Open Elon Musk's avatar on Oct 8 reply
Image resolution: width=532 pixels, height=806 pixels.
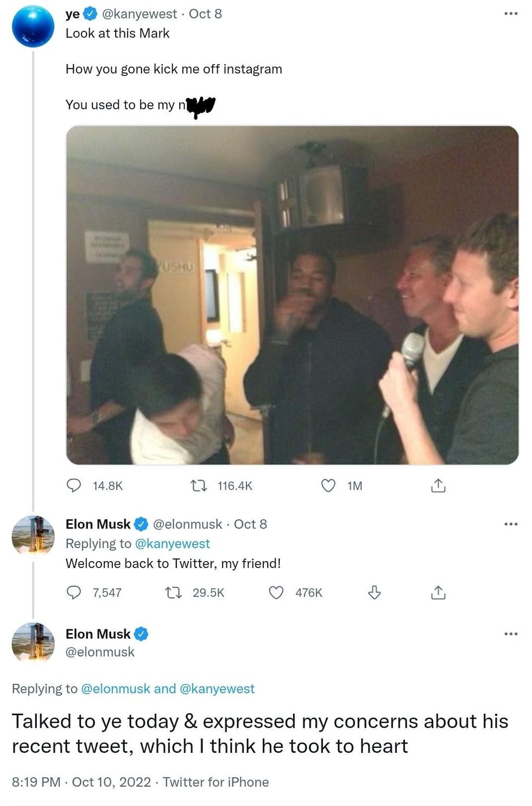[x=33, y=535]
